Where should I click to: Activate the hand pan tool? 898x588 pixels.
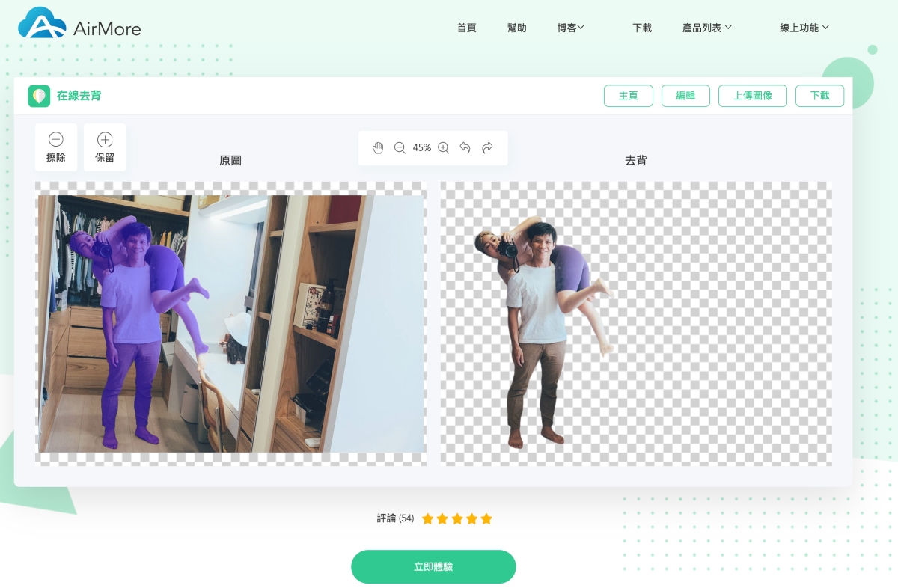378,148
